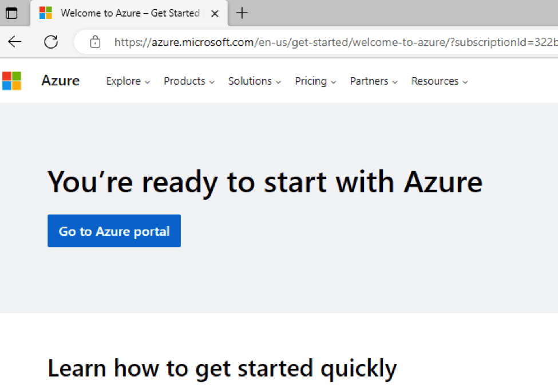The image size is (558, 392).
Task: Open a new tab with the plus icon
Action: [242, 13]
